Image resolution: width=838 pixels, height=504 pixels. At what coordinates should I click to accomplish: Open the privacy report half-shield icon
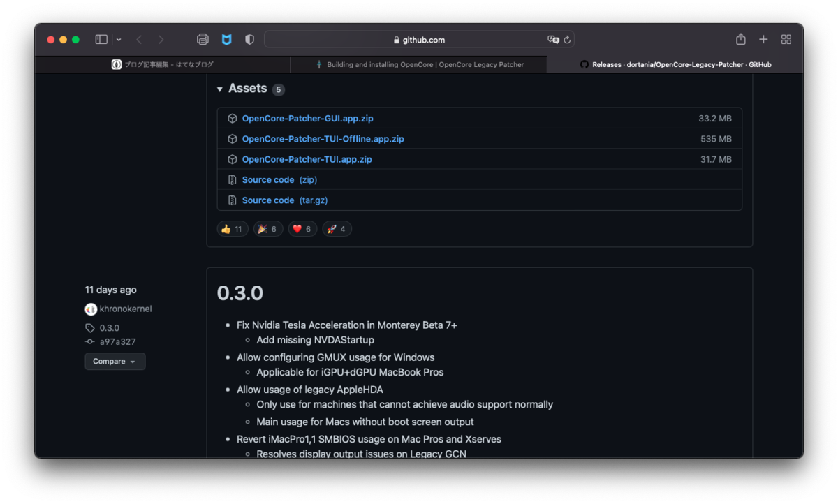249,40
